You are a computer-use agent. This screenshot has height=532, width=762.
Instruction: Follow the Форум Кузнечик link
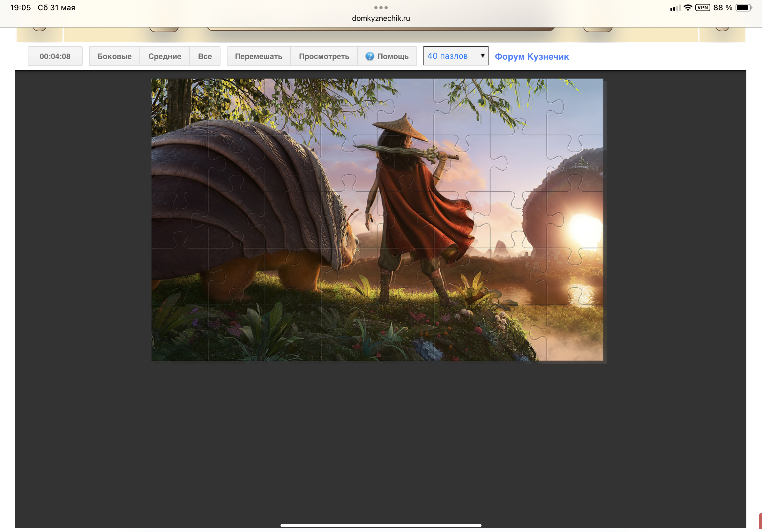pyautogui.click(x=532, y=57)
